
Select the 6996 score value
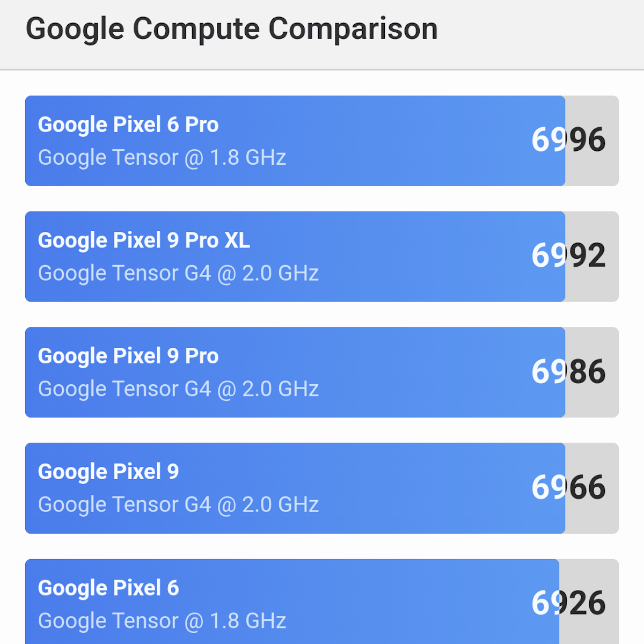click(x=568, y=140)
